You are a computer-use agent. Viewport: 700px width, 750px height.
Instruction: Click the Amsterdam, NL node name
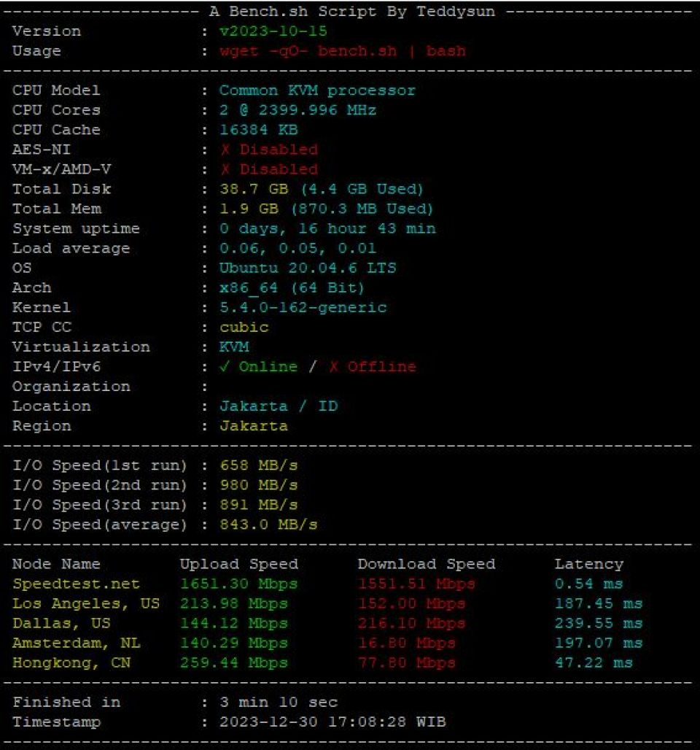(77, 643)
